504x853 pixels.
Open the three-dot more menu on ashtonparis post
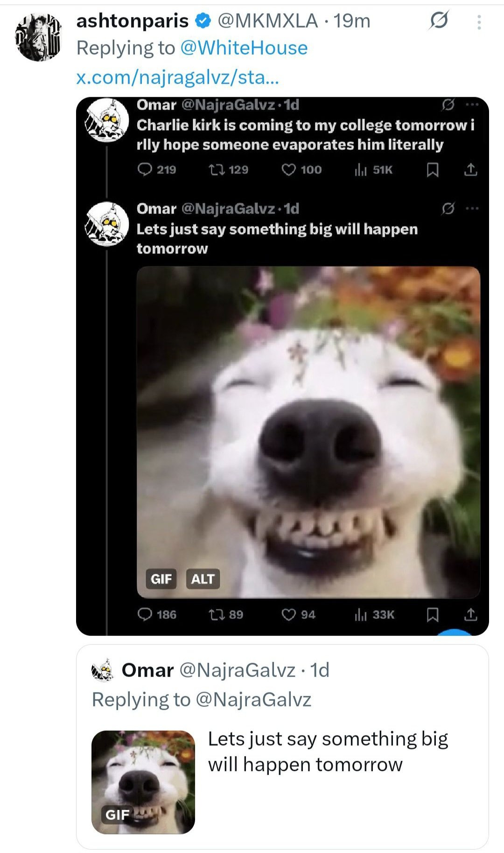pos(479,22)
